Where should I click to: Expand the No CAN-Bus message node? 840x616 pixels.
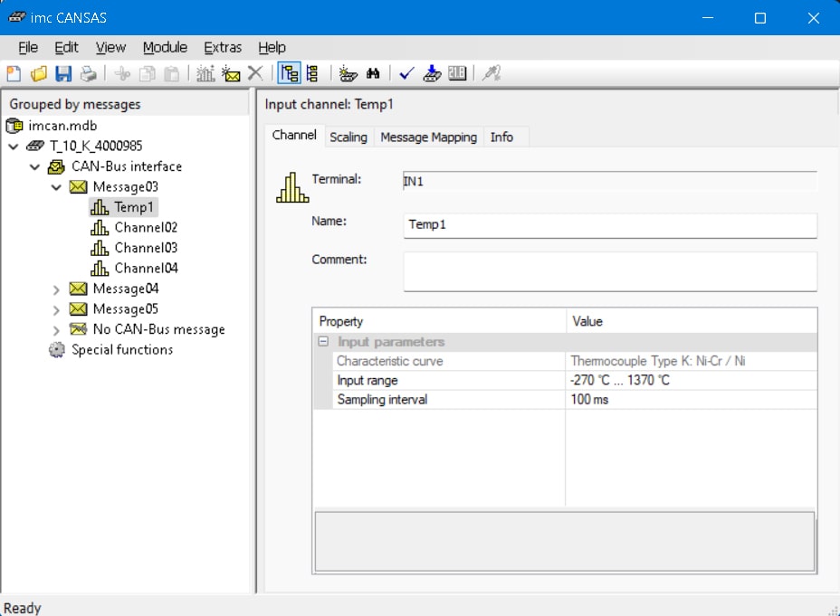(56, 330)
